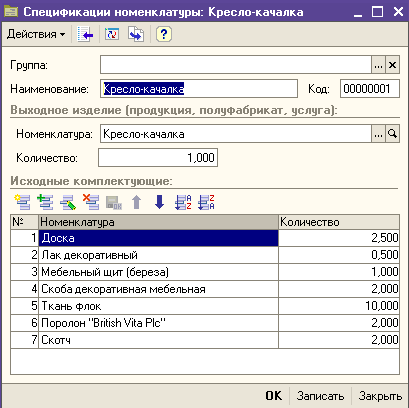Open the Номенклатура item with the magnifier icon
This screenshot has width=409, height=408.
(392, 134)
